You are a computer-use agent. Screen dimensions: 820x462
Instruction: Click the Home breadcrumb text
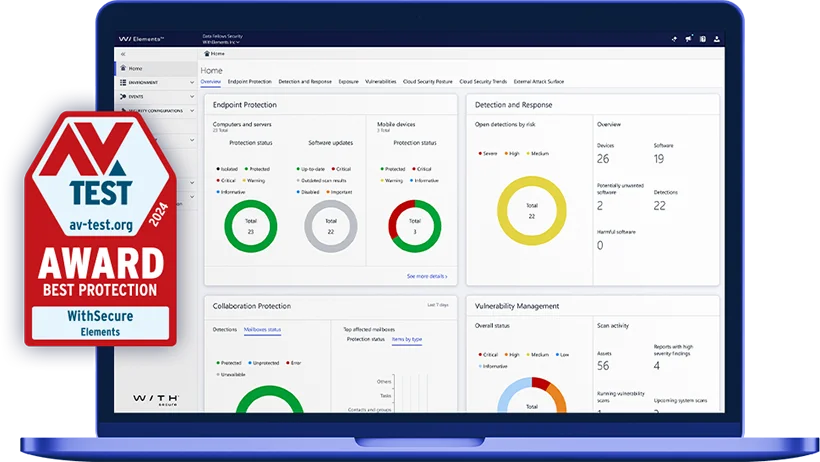tap(218, 53)
